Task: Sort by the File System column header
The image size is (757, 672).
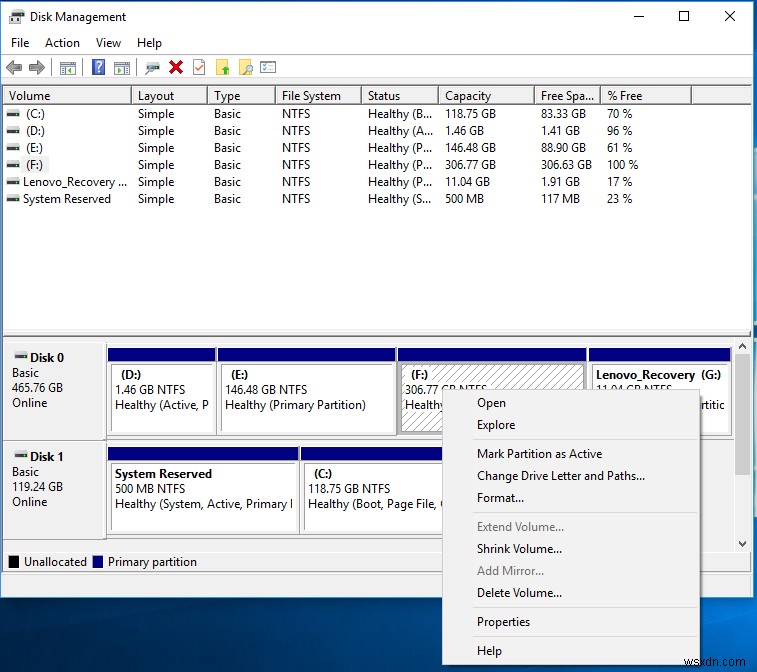Action: [x=319, y=96]
